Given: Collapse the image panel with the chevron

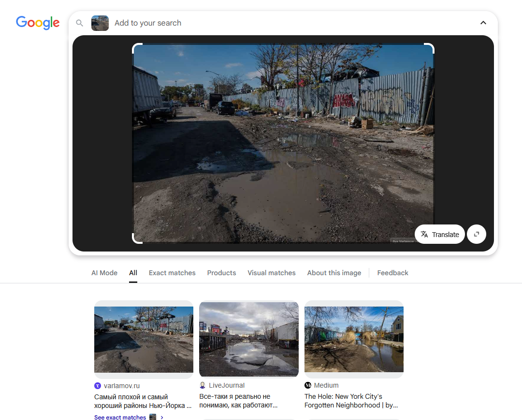Looking at the screenshot, I should pyautogui.click(x=483, y=23).
